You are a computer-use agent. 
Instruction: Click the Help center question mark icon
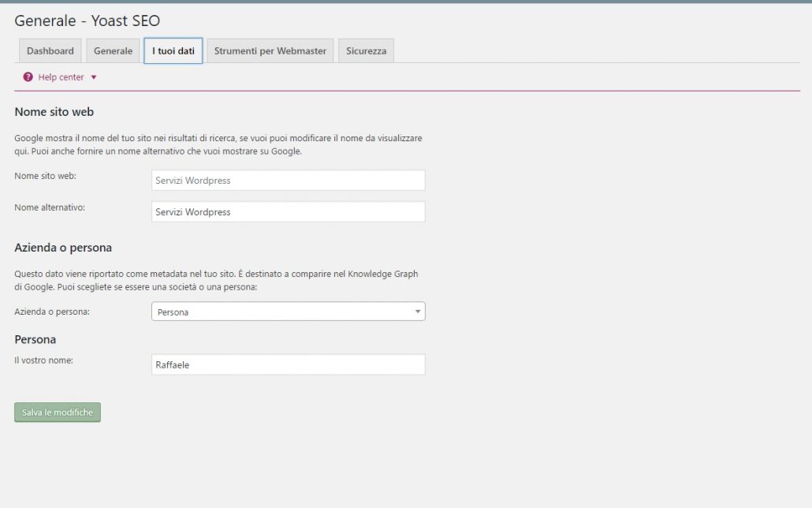point(28,77)
